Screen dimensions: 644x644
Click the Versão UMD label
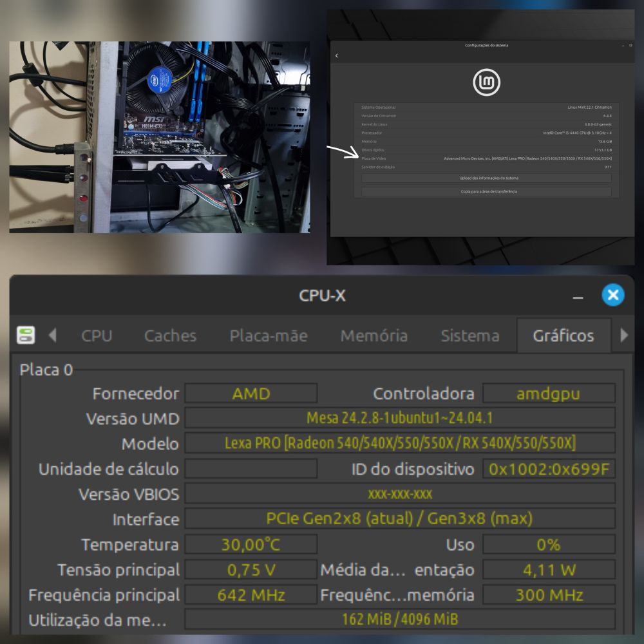133,419
